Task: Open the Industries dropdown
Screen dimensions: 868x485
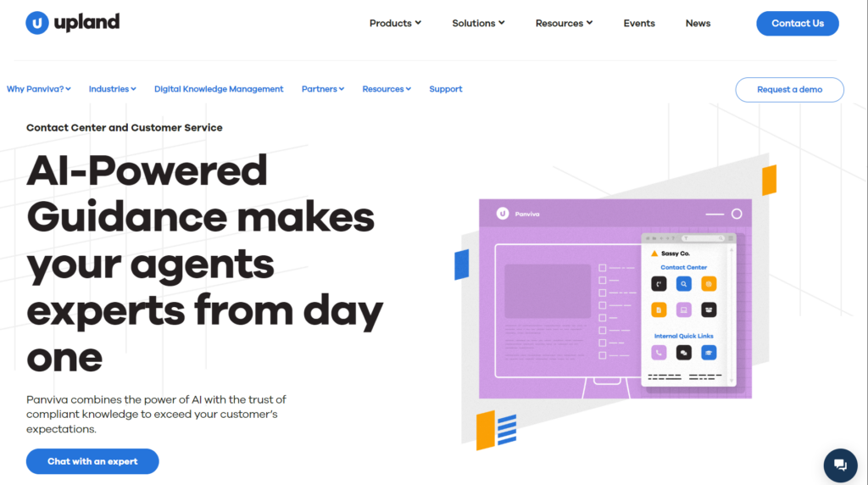Action: click(113, 89)
